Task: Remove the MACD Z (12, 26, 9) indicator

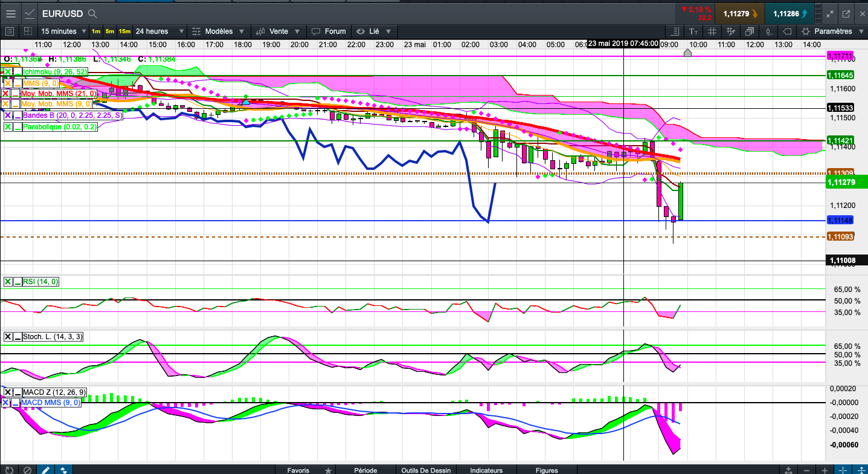Action: [7, 392]
